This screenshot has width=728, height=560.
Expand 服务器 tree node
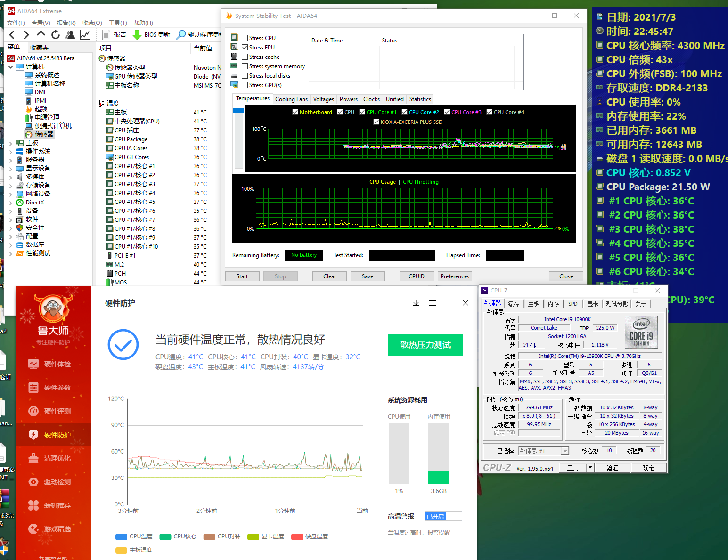pos(10,160)
